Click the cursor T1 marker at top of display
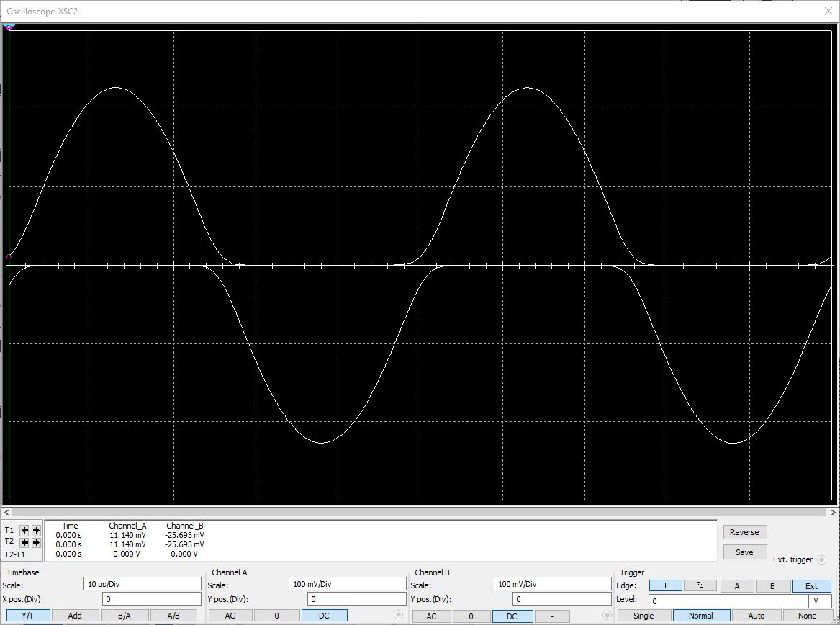The width and height of the screenshot is (840, 625). (x=9, y=27)
